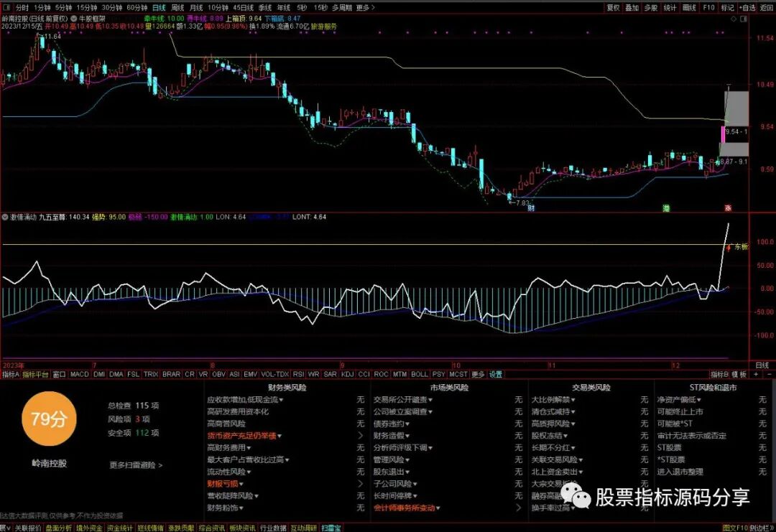This screenshot has height=532, width=776.
Task: Click 指标平台 tab
Action: [x=35, y=375]
